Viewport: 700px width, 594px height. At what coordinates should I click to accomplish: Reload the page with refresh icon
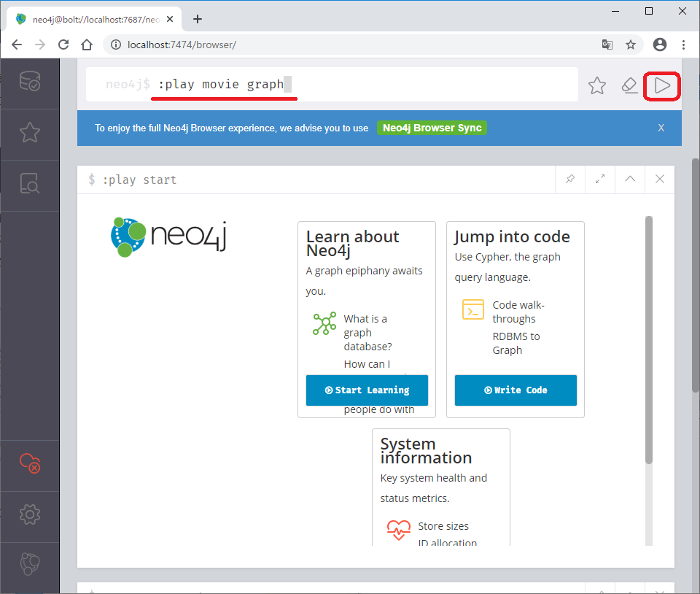(63, 45)
